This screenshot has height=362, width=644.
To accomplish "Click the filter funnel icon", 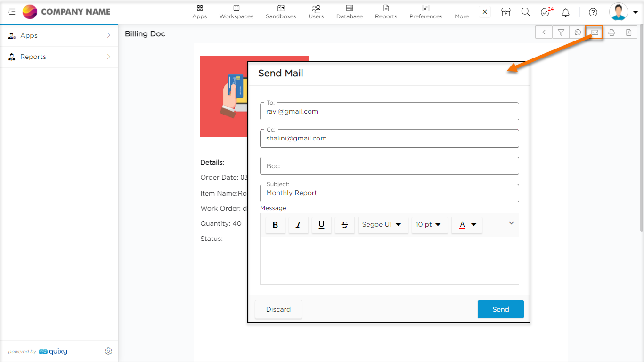I will [x=561, y=33].
